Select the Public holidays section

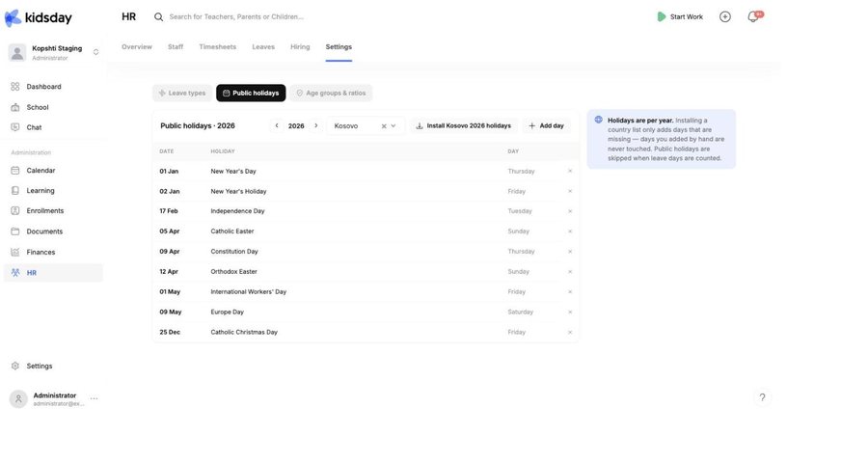[251, 93]
